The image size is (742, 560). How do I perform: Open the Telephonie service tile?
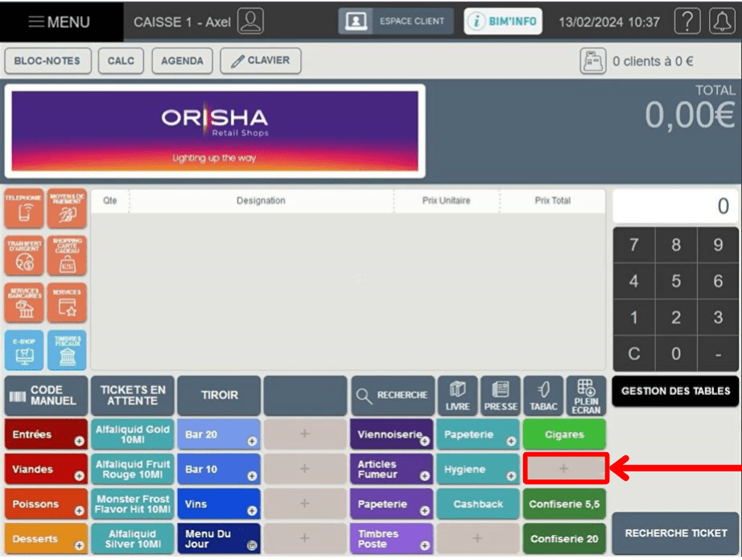tap(24, 208)
